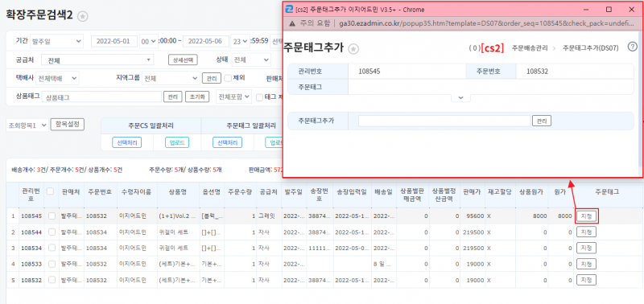The width and height of the screenshot is (644, 304).
Task: Click the 주문태그추가(DS07) breadcrumb
Action: pos(591,48)
